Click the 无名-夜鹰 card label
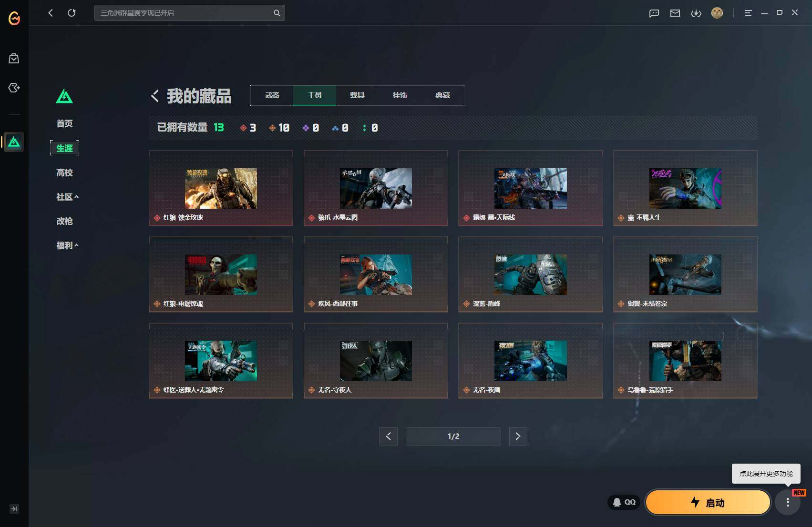 pos(486,390)
